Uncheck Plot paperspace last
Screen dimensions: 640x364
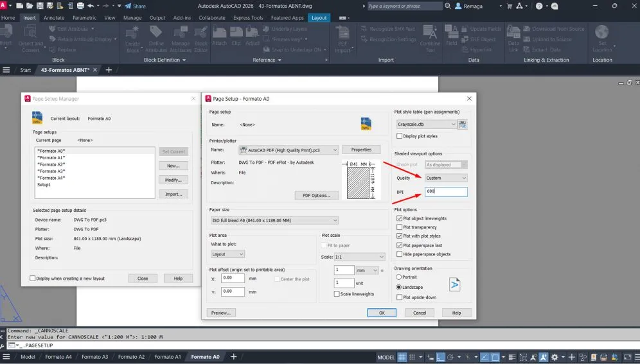399,245
